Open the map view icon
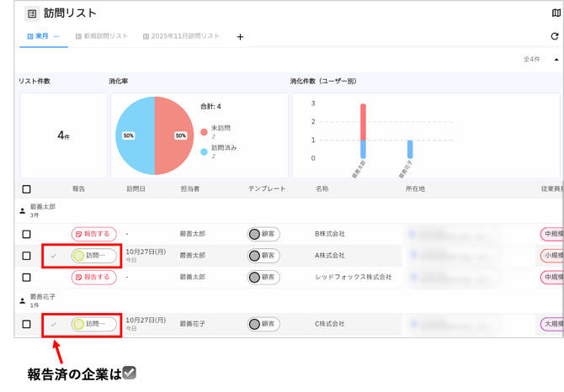 [556, 13]
